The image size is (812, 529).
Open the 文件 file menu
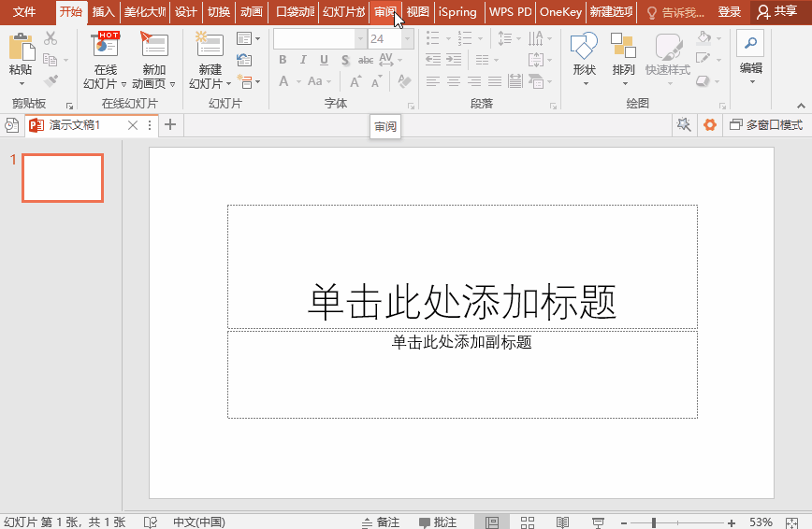[24, 12]
